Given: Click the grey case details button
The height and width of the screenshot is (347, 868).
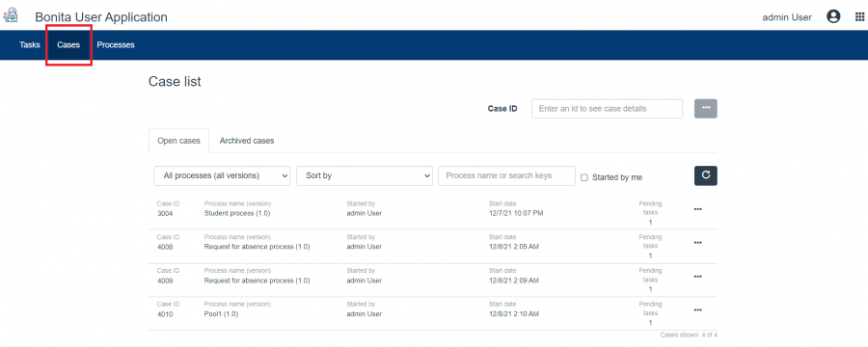Looking at the screenshot, I should (x=706, y=109).
